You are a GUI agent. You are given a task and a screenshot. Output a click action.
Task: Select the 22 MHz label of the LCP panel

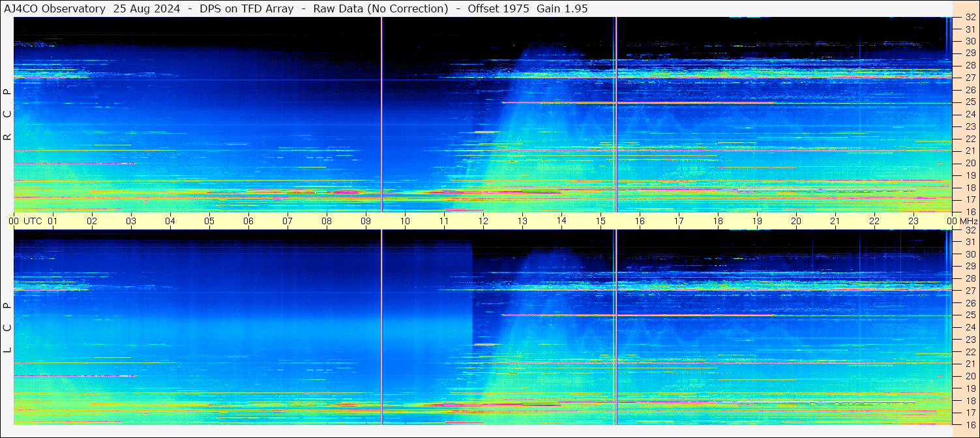pyautogui.click(x=970, y=352)
